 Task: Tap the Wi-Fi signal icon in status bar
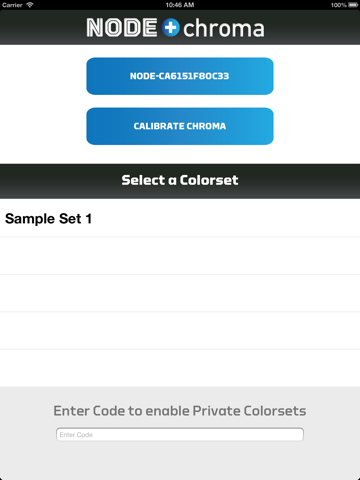pyautogui.click(x=30, y=5)
